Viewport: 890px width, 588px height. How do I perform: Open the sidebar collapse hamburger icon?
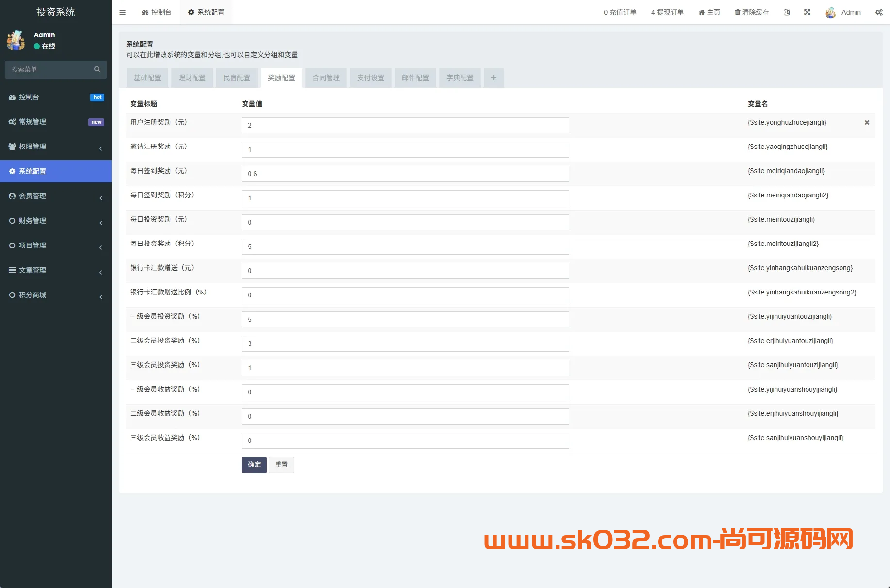tap(122, 12)
